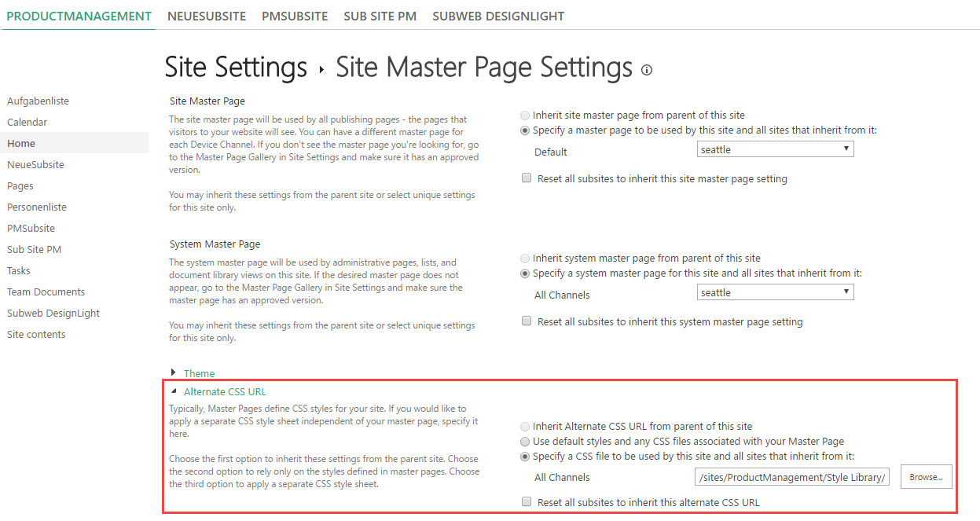Select Inherit system master page from parent
The image size is (980, 521).
[x=525, y=258]
